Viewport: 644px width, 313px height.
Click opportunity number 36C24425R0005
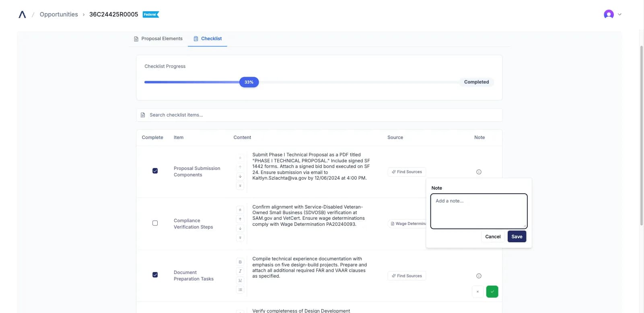pos(113,14)
